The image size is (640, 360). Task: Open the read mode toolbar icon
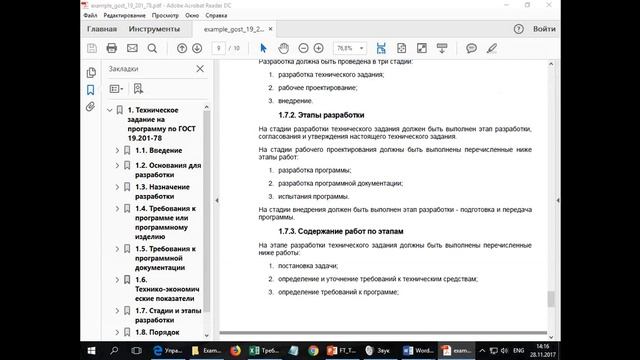point(442,48)
